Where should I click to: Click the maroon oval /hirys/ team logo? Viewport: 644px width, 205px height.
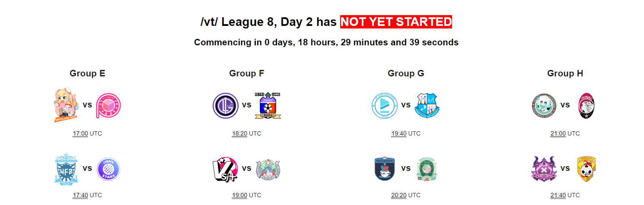(586, 106)
